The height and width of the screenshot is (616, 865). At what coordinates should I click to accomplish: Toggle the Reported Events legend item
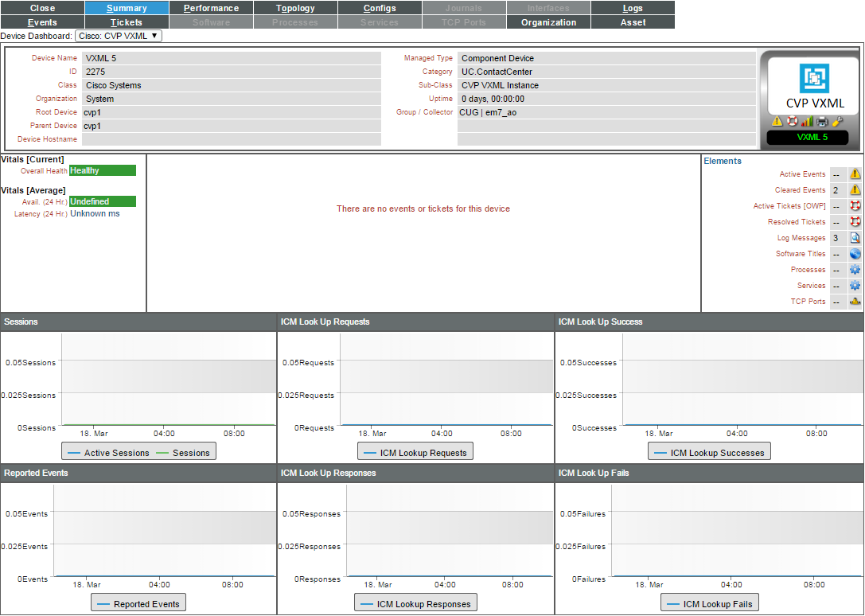(x=138, y=604)
